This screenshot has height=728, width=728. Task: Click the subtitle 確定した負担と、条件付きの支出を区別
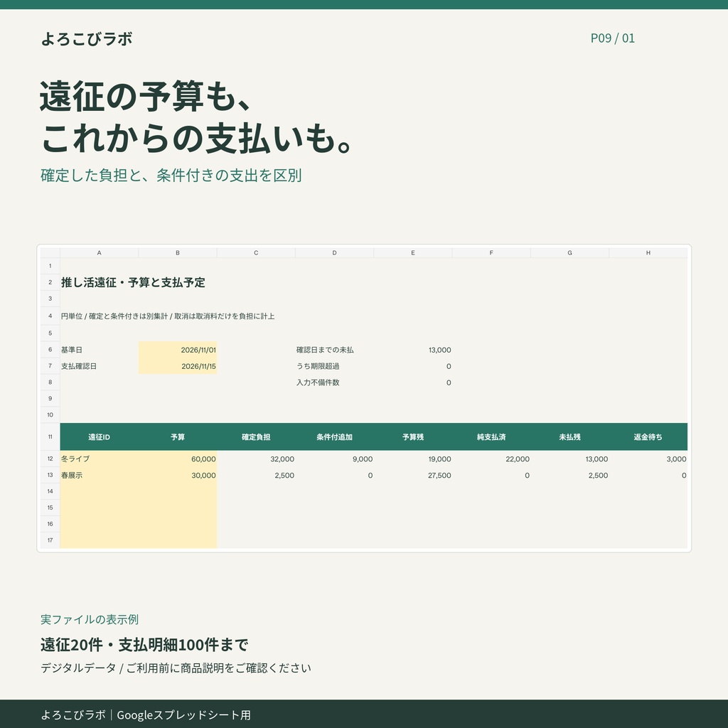(171, 175)
